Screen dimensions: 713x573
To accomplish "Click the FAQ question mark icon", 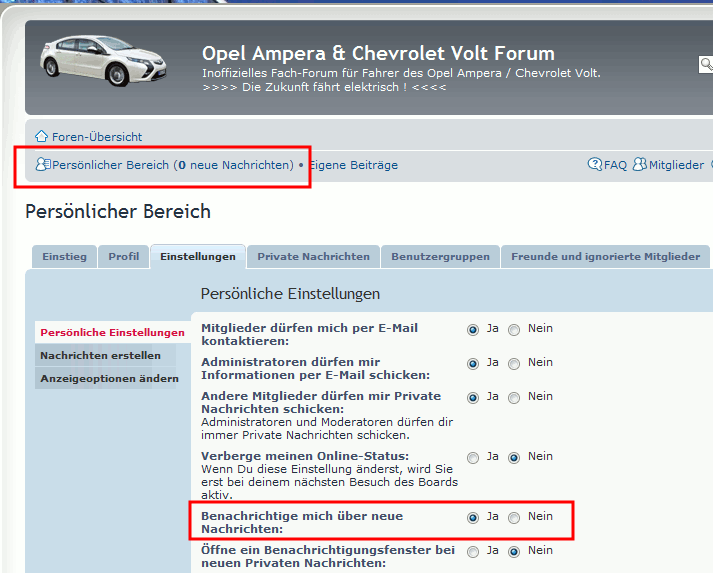I will (595, 164).
